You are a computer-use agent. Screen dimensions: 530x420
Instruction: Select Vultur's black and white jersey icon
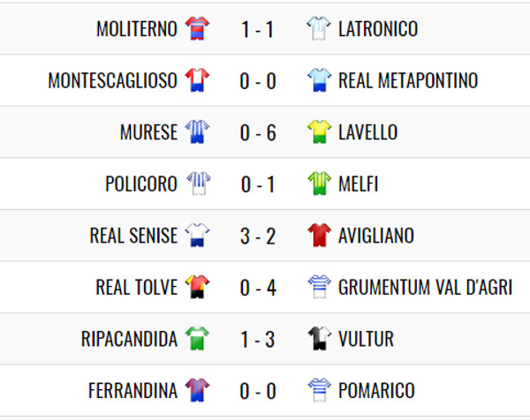pos(319,338)
